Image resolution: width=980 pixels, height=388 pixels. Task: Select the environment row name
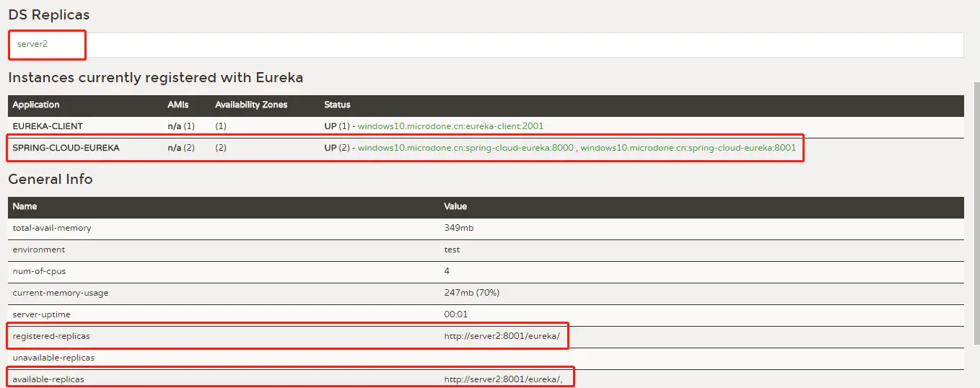coord(39,250)
